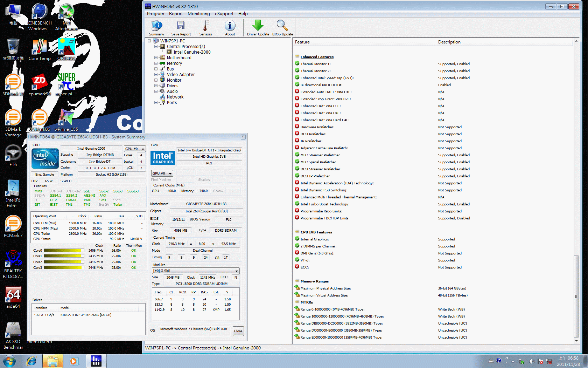Expand the Video Adapter tree node
Viewport: 588px width, 368px height.
coord(156,75)
